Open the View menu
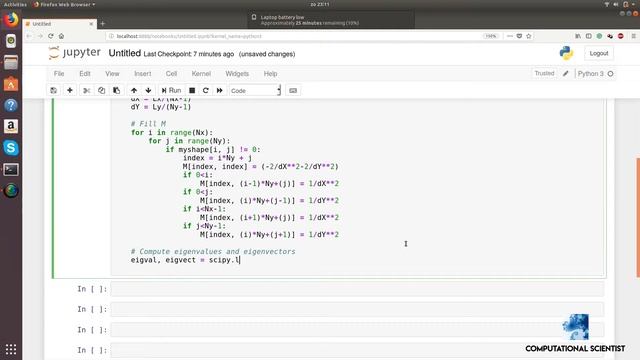Image resolution: width=640 pixels, height=360 pixels. 112,73
